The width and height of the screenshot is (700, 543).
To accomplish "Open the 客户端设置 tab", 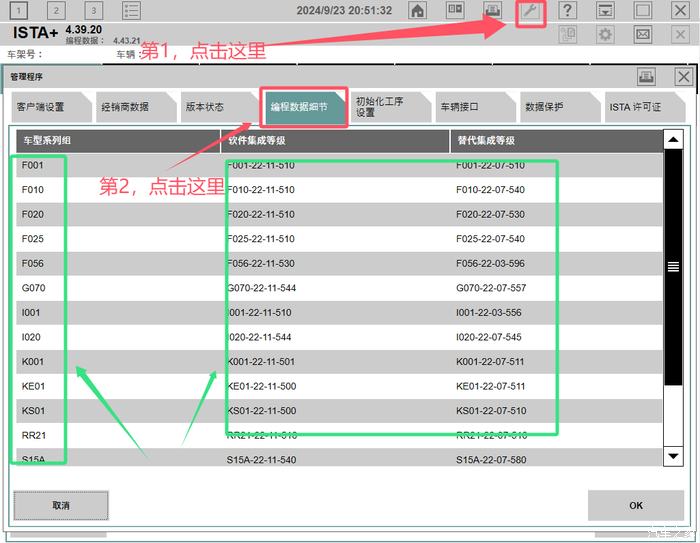I will pos(42,107).
